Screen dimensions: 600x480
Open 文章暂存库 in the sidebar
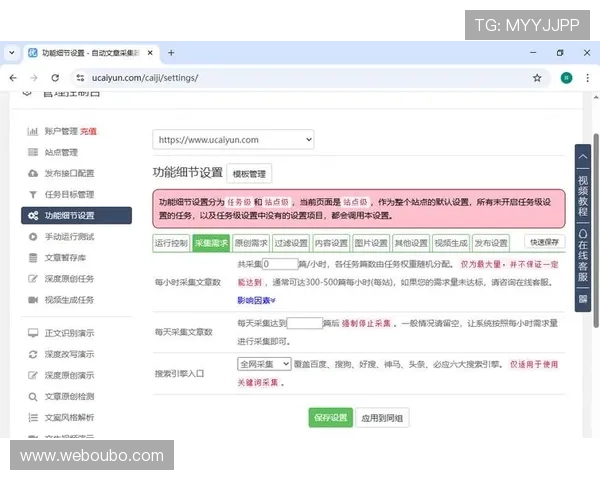(65, 258)
